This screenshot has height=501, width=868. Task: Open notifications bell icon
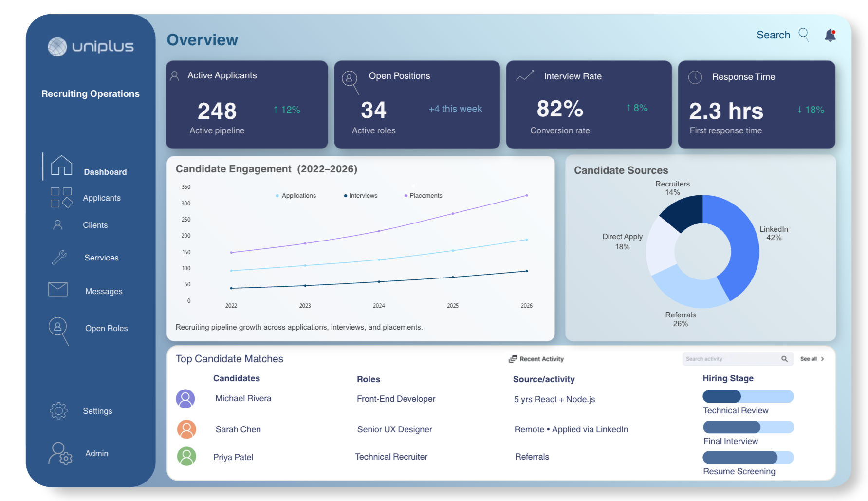pos(831,35)
